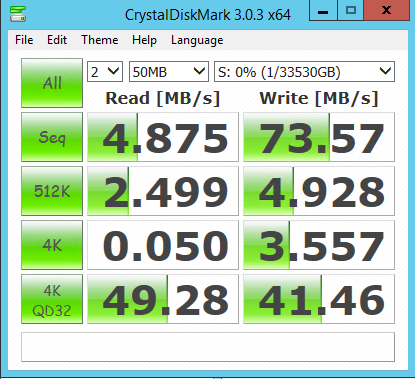Select the 4K QD32 read result 49.28
The width and height of the screenshot is (415, 379).
[x=163, y=299]
